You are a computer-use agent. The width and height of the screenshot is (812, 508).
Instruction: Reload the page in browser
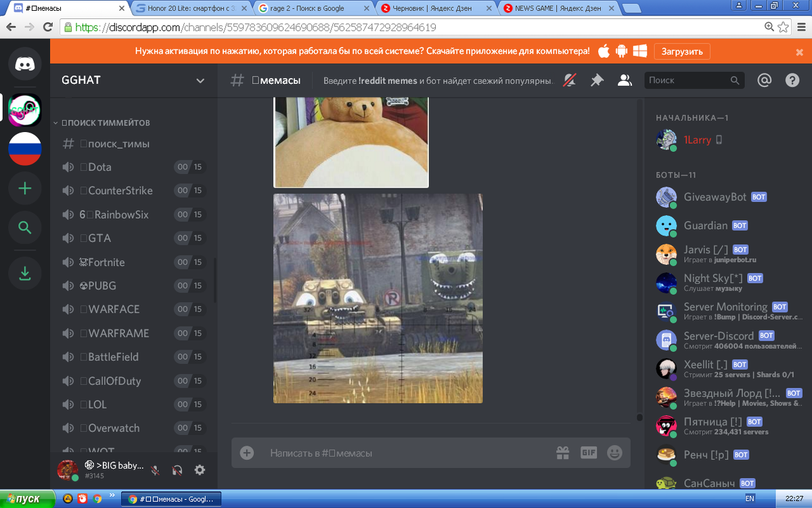47,27
